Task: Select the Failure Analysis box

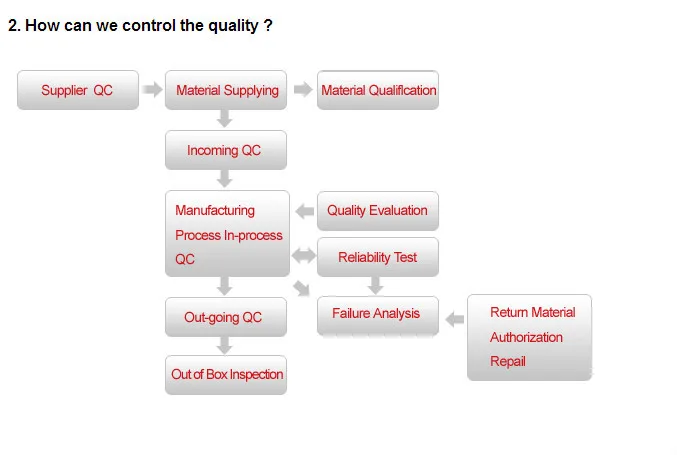Action: [377, 314]
